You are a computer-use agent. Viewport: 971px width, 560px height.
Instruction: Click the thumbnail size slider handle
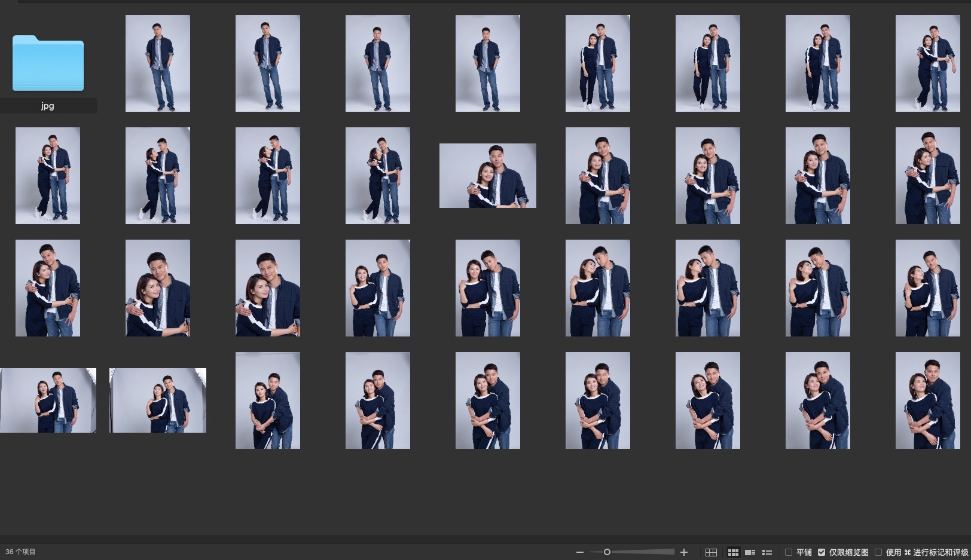(607, 552)
